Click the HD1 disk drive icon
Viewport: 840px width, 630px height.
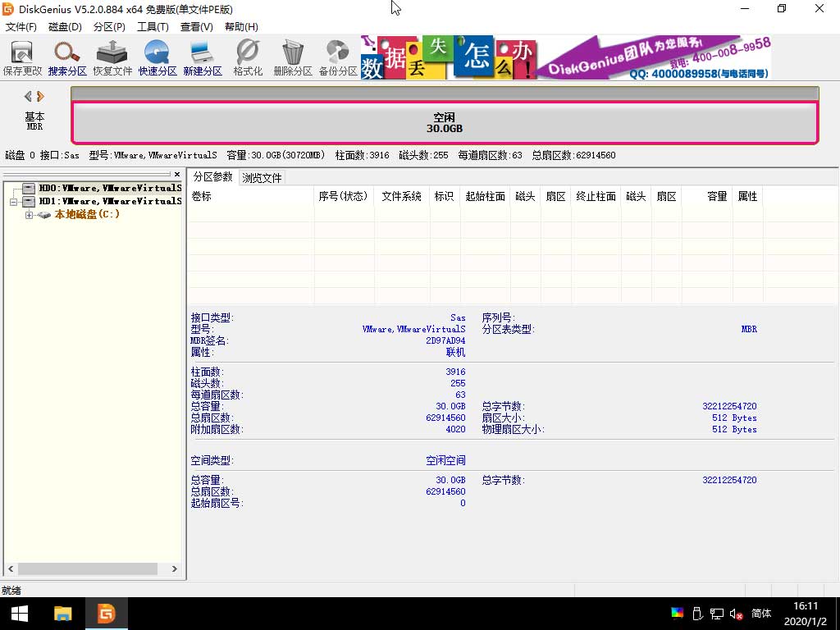click(29, 202)
